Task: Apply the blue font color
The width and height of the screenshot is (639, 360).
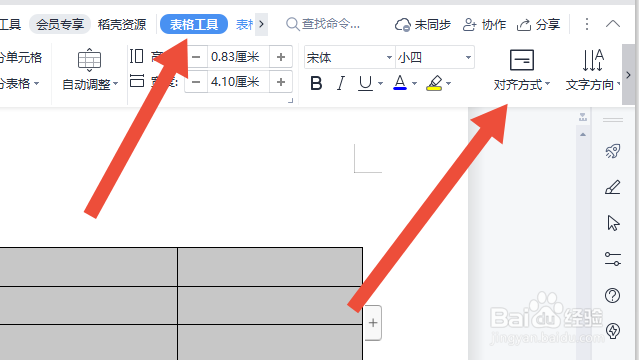Action: pyautogui.click(x=400, y=83)
